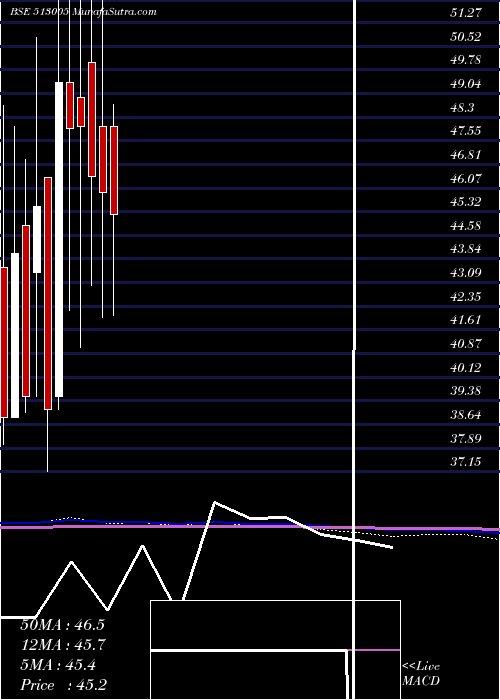This screenshot has width=500, height=700.
Task: Click the 42.35 price axis label
Action: [466, 296]
